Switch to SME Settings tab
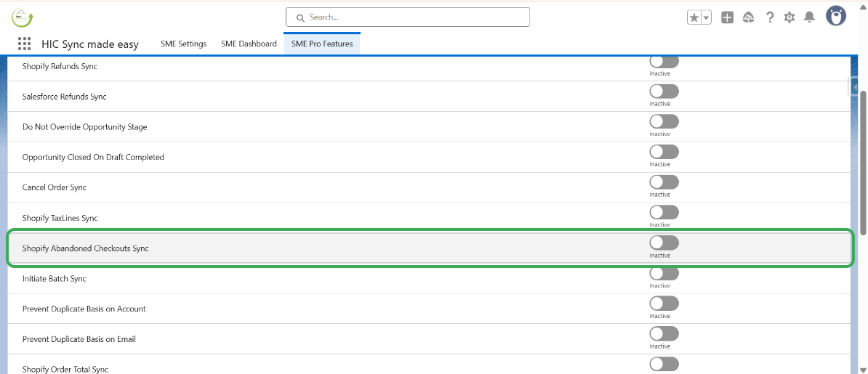This screenshot has height=374, width=868. [183, 44]
